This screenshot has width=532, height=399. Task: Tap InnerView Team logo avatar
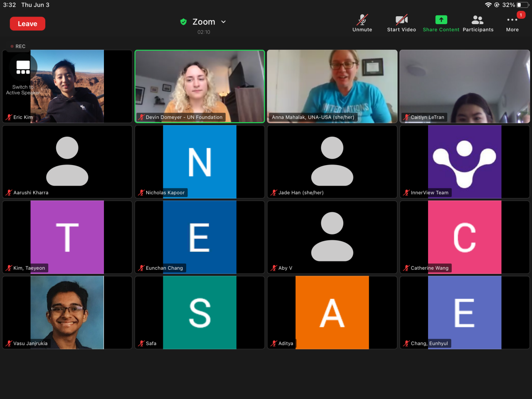pos(465,162)
